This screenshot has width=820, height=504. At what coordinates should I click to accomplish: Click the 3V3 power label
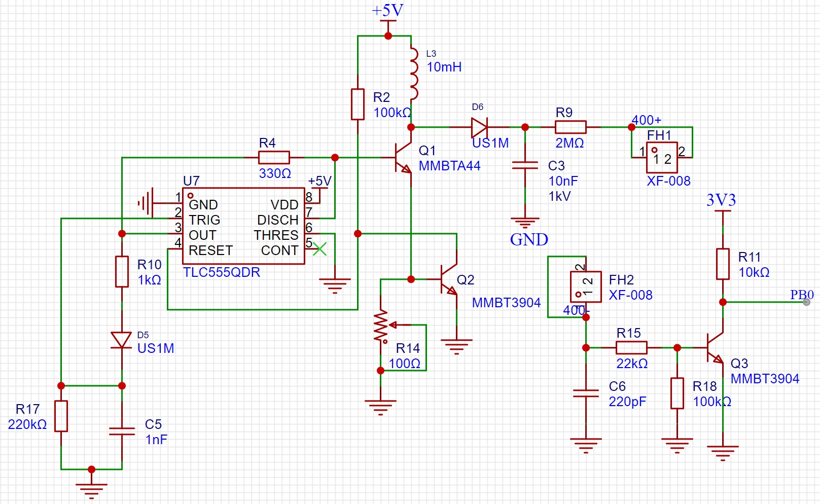[x=721, y=200]
